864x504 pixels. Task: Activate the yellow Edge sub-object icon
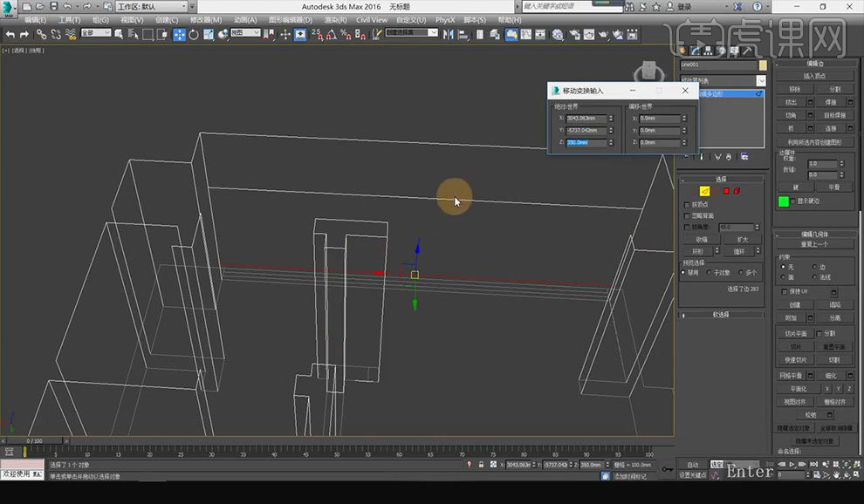705,191
